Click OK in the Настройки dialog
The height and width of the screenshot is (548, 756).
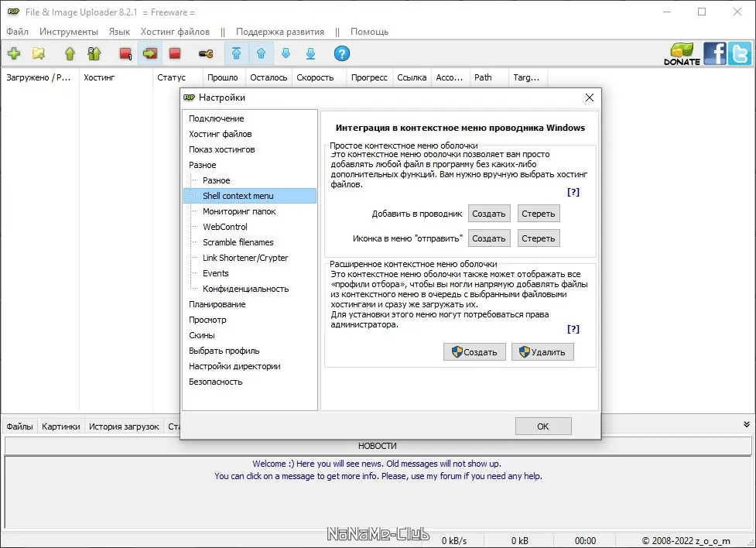(x=543, y=426)
